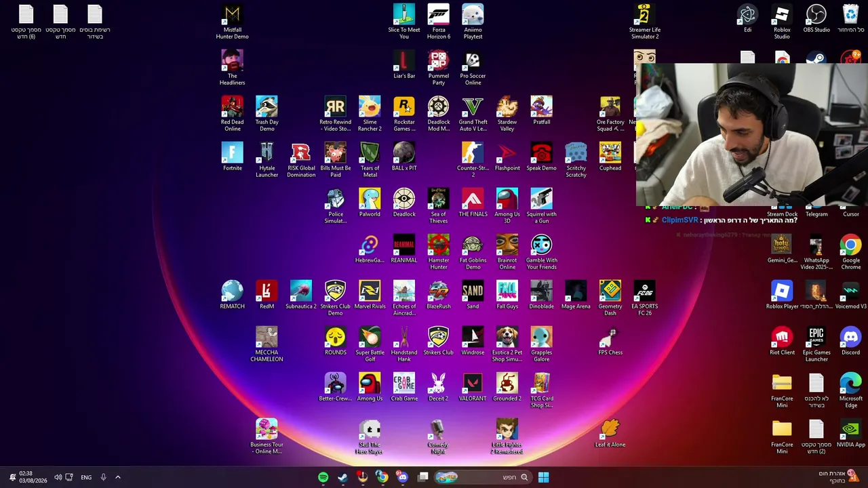868x488 pixels.
Task: Open Spotify from the taskbar
Action: [x=323, y=477]
